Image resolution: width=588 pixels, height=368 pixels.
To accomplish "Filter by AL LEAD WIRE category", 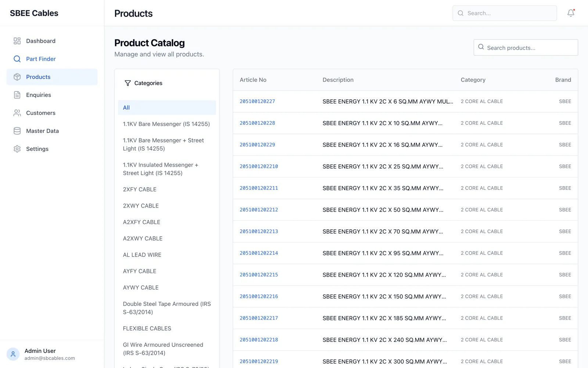I will (x=167, y=255).
